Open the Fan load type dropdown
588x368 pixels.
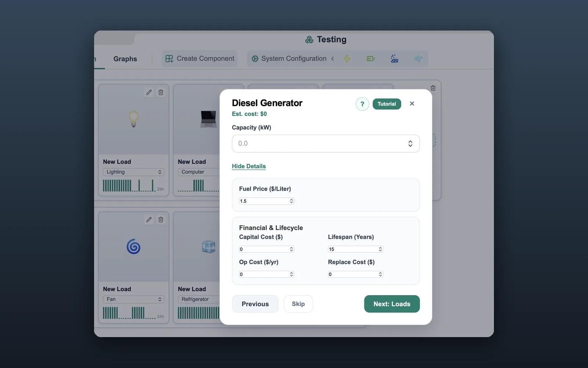point(134,299)
